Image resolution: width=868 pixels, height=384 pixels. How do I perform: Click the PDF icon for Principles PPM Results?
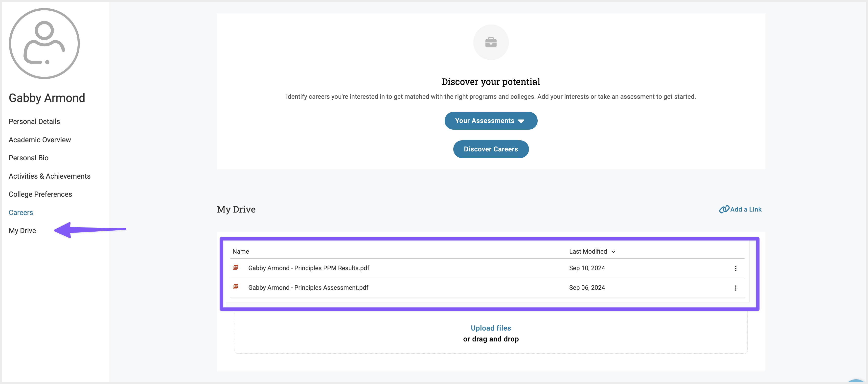click(235, 267)
